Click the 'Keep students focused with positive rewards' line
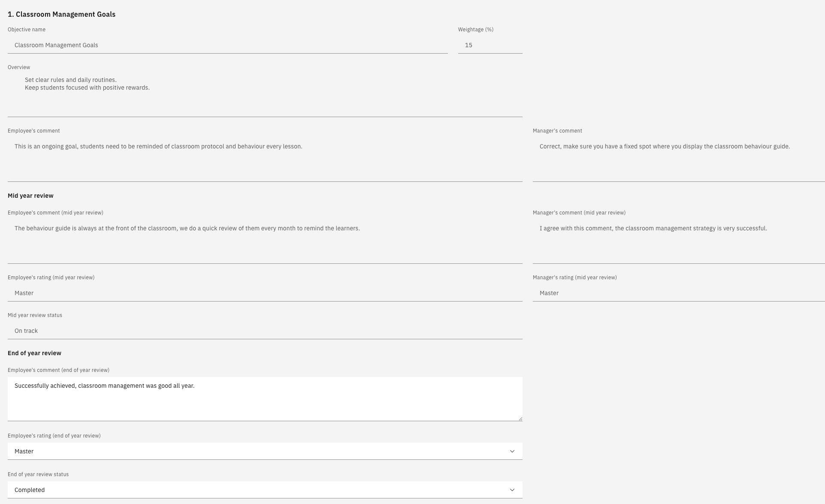This screenshot has height=504, width=825. [87, 88]
